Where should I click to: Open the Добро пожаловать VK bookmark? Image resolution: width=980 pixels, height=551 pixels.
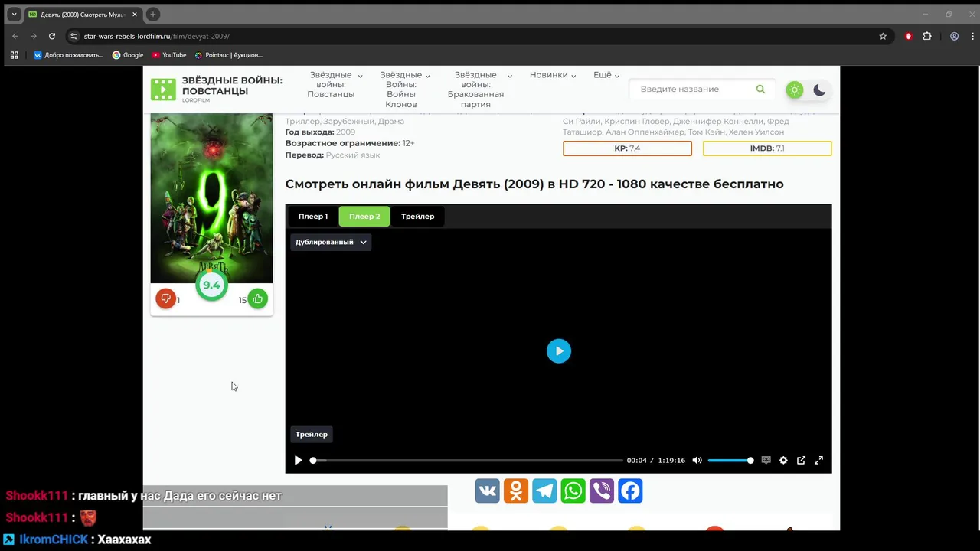[x=68, y=55]
